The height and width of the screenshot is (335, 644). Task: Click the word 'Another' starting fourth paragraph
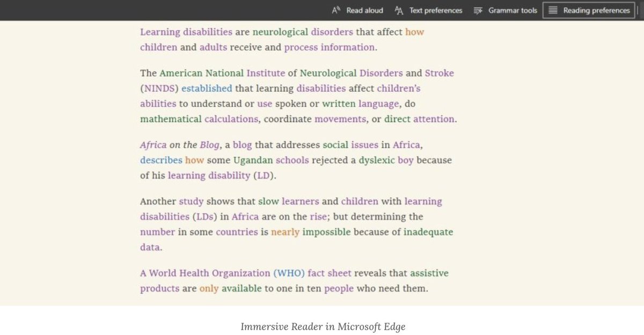158,201
